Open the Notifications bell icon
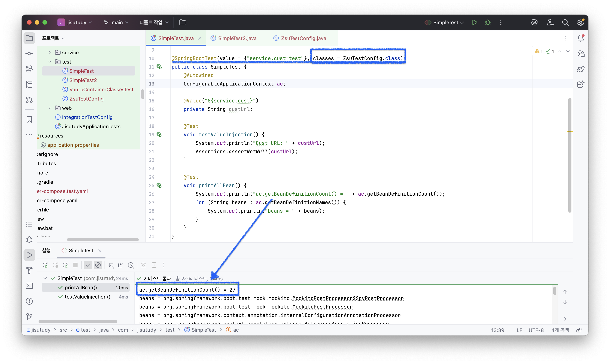Image resolution: width=610 pixels, height=364 pixels. point(581,38)
